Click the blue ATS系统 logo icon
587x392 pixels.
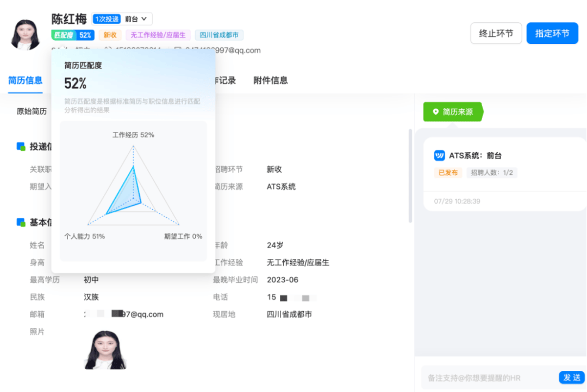click(439, 156)
